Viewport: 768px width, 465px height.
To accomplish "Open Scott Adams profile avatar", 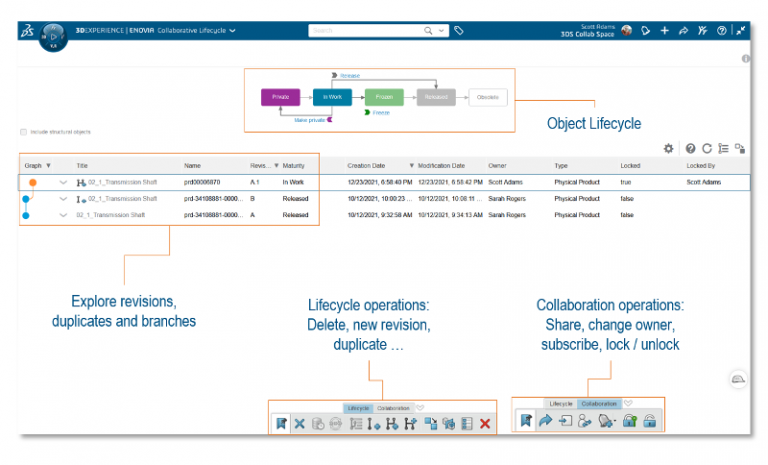I will pos(626,31).
